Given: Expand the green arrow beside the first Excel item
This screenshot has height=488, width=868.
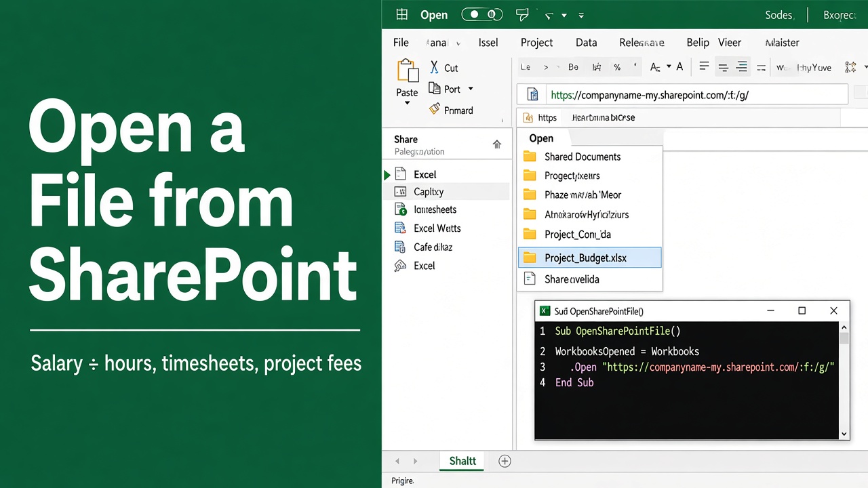Looking at the screenshot, I should [387, 175].
